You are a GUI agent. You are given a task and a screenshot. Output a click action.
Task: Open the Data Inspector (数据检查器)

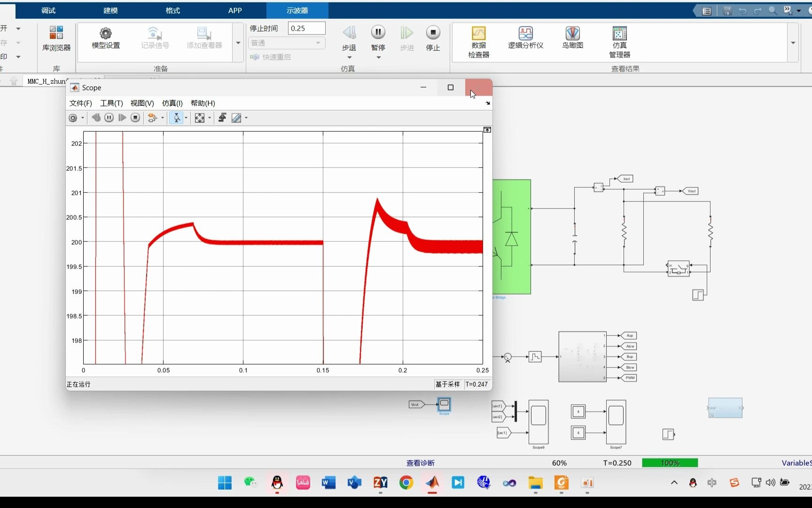479,42
